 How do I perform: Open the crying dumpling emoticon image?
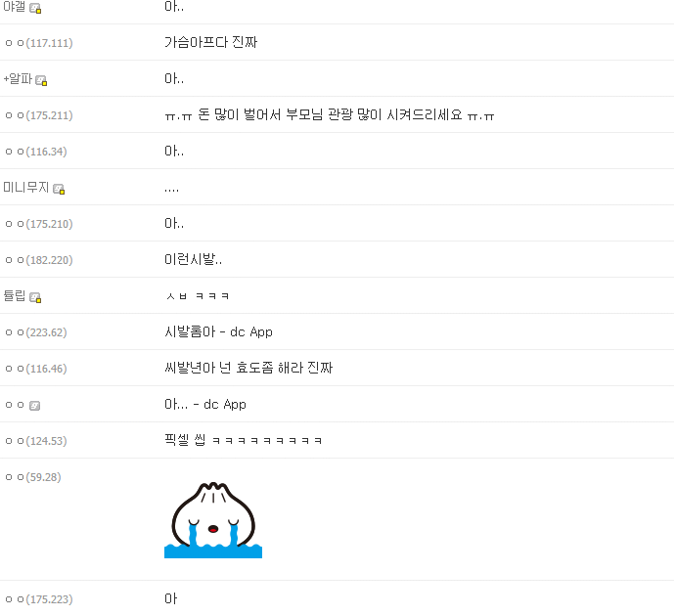click(213, 520)
